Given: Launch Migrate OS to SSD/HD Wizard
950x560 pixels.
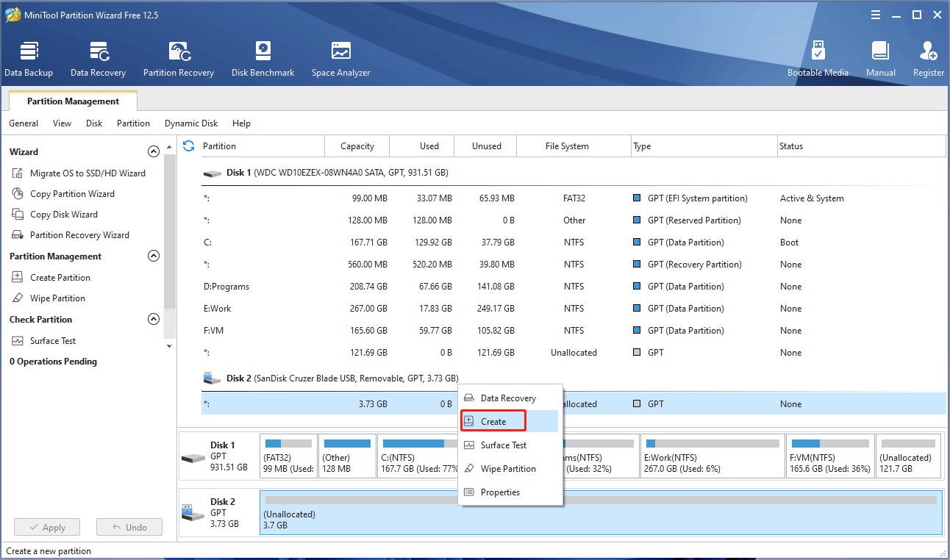Looking at the screenshot, I should point(77,173).
